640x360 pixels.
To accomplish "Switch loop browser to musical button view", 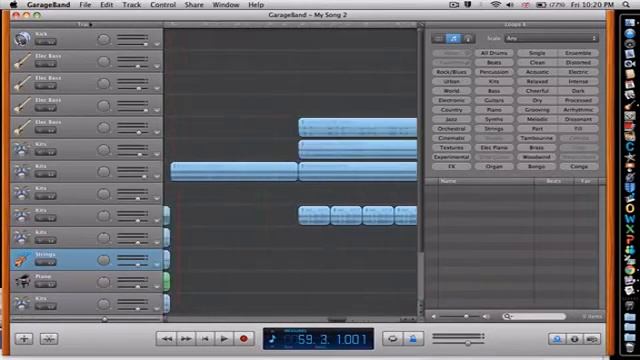I will [x=453, y=38].
